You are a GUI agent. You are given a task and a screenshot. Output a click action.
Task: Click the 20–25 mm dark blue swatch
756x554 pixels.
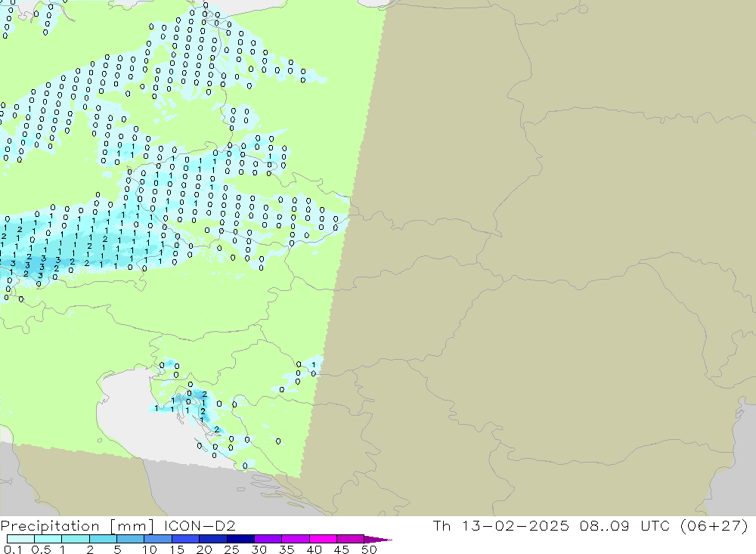[213, 539]
